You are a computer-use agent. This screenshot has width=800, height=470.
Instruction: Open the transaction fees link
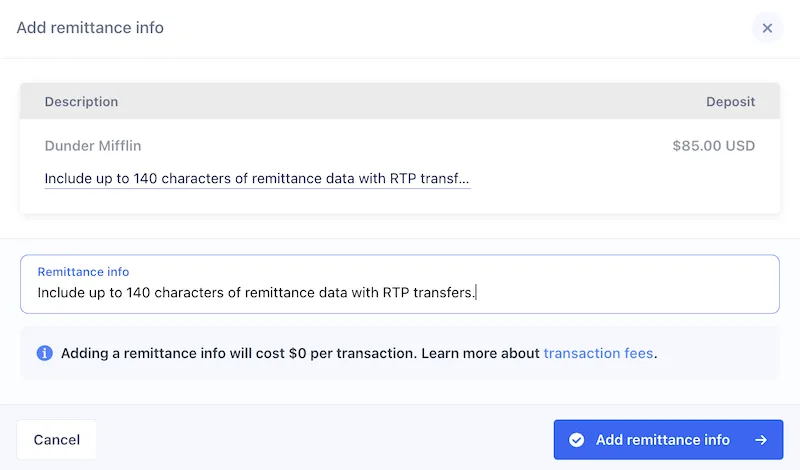coord(598,353)
